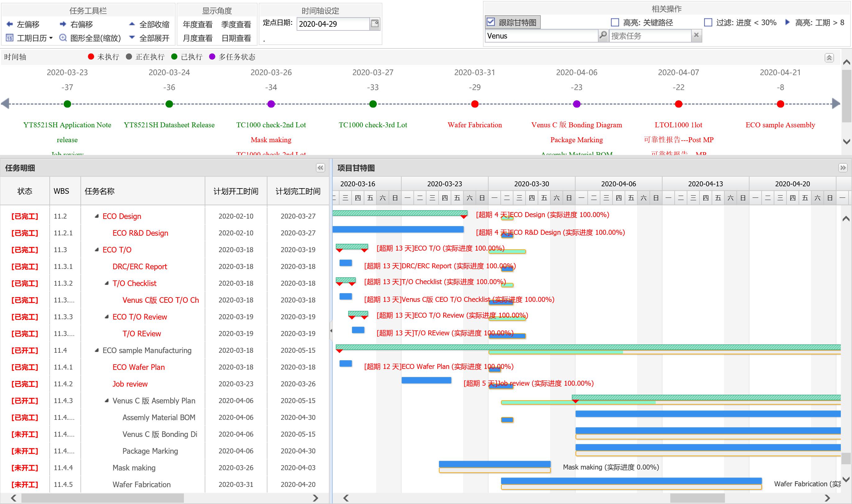Clear the task search with the X icon

click(696, 35)
